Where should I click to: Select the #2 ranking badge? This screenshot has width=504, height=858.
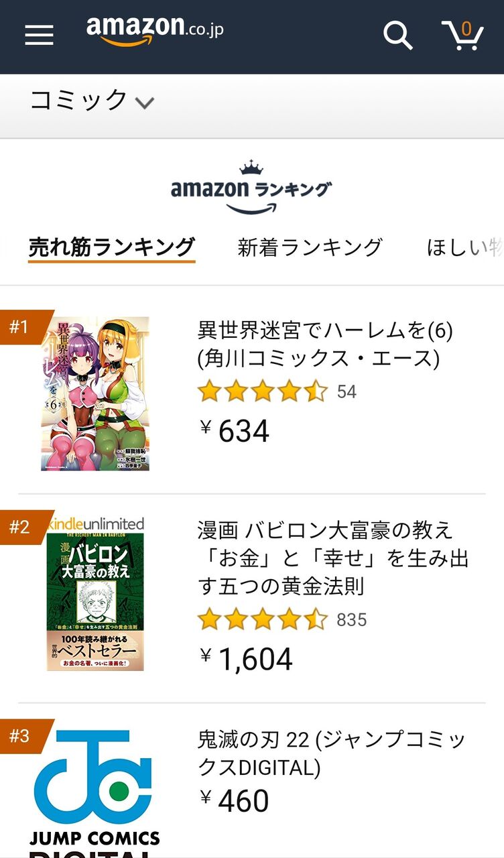pyautogui.click(x=20, y=526)
